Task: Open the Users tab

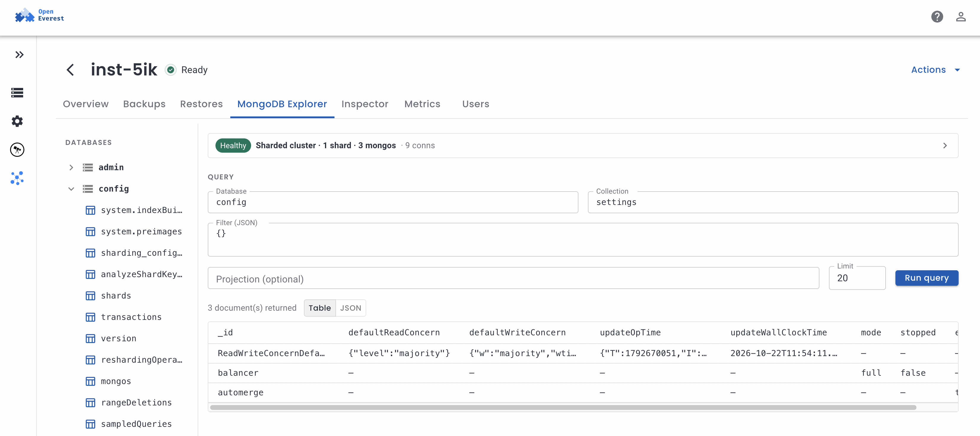Action: tap(475, 104)
